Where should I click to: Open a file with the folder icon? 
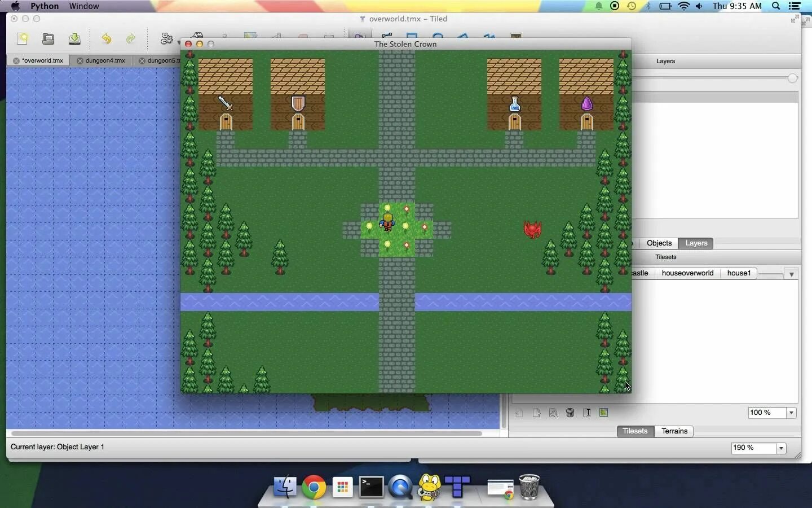click(48, 38)
